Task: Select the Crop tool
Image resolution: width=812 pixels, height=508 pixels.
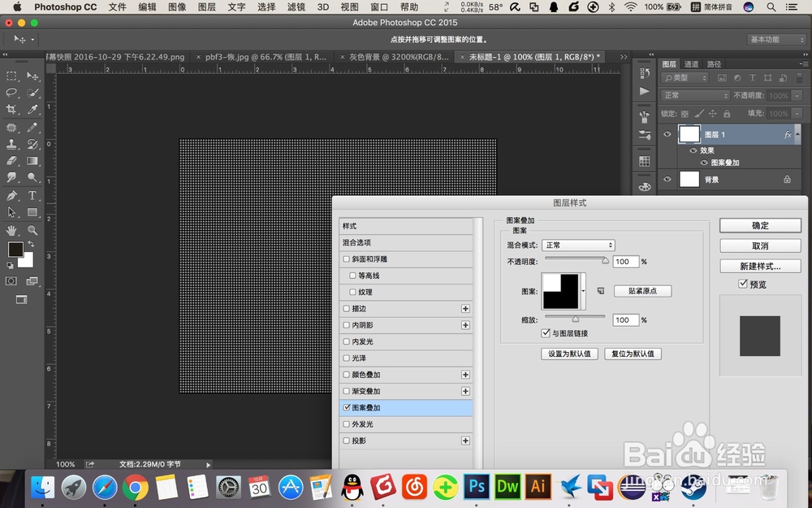Action: [11, 110]
